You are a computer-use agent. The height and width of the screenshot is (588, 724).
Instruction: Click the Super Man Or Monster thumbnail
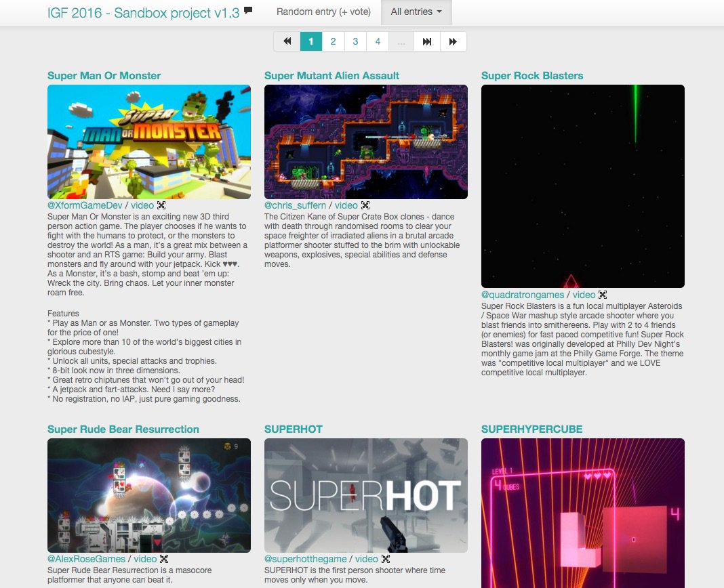149,142
